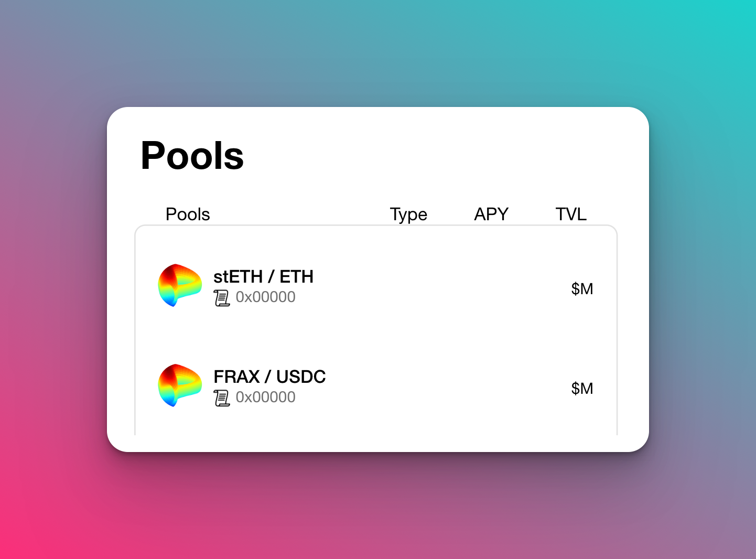Sort by the APY column header

point(491,214)
